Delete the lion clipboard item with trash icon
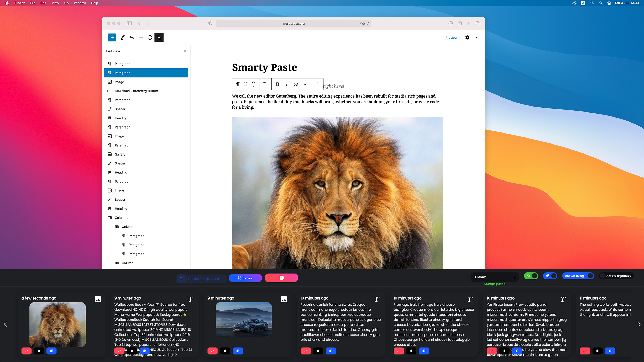 (39, 351)
